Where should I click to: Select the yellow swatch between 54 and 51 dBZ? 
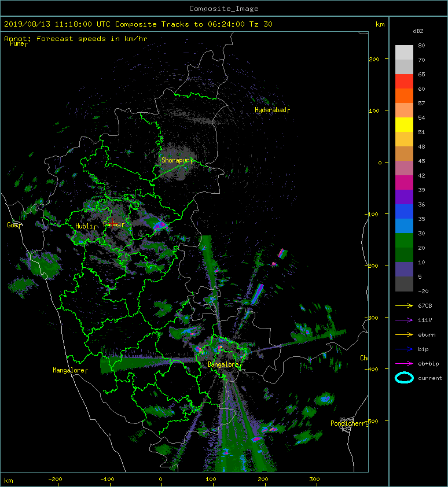click(404, 125)
